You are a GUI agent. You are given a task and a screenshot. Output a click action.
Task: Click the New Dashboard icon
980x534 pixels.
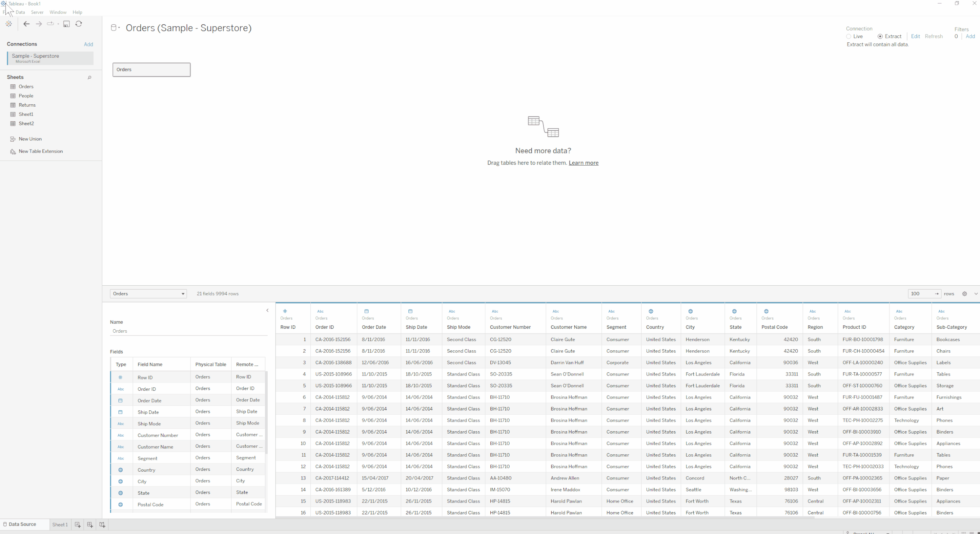[90, 525]
